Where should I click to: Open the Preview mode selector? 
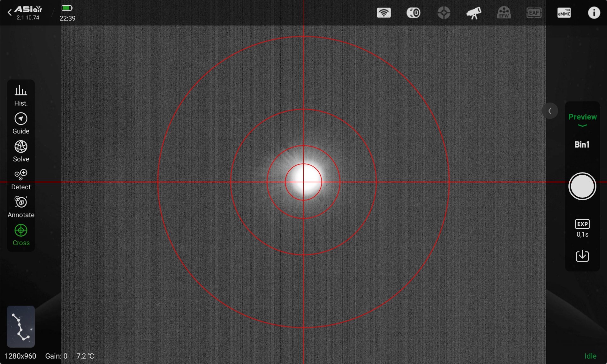[582, 120]
